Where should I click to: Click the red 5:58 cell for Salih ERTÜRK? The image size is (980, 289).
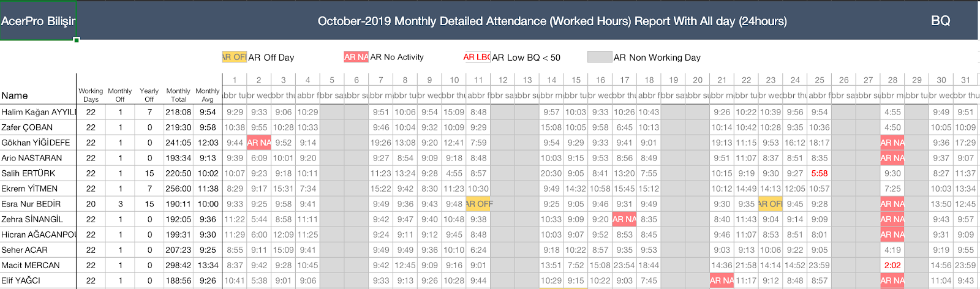click(819, 173)
